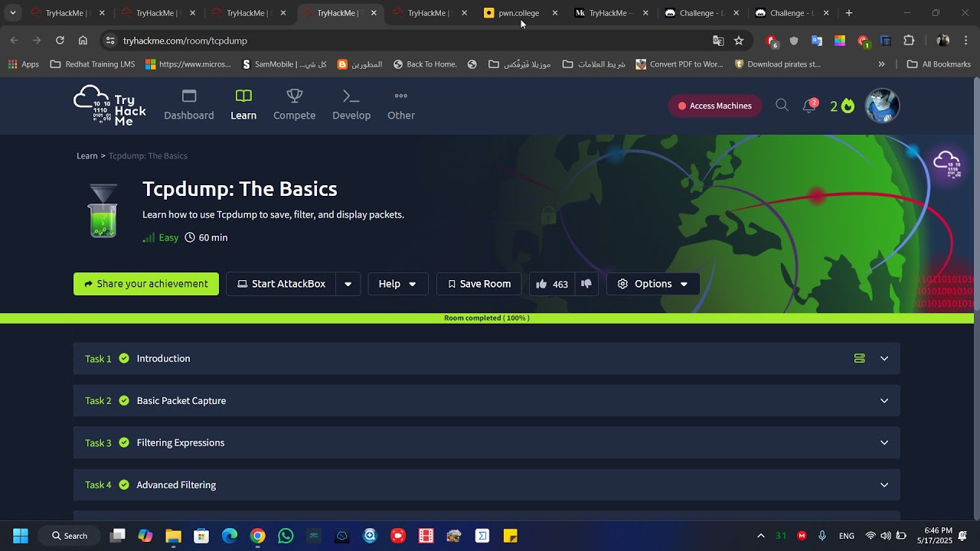Open the All Bookmarks folder
The height and width of the screenshot is (551, 980).
click(x=939, y=64)
